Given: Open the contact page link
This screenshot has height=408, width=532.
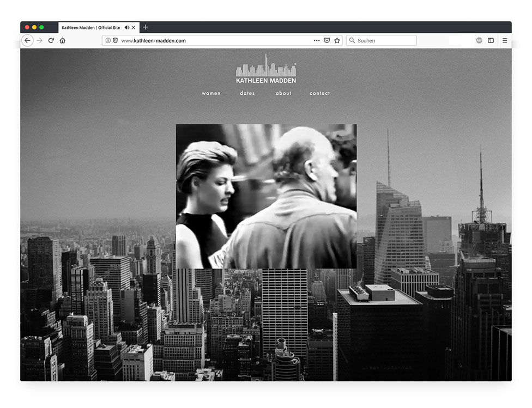Looking at the screenshot, I should click(320, 93).
